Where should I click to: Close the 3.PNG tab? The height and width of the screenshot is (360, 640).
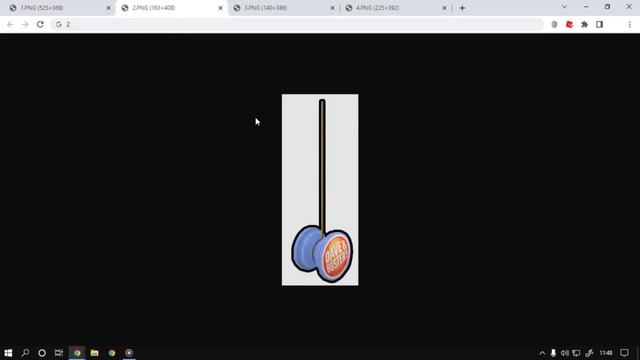click(x=332, y=8)
